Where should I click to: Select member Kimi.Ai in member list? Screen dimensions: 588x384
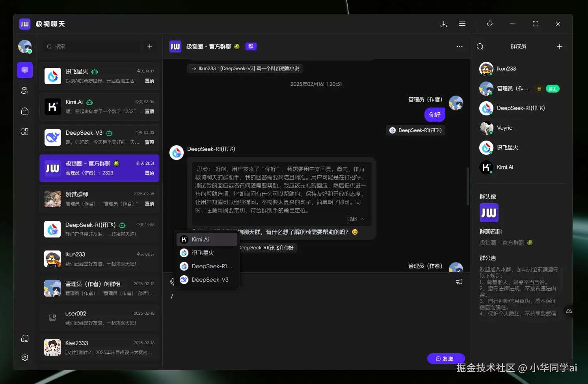[521, 167]
